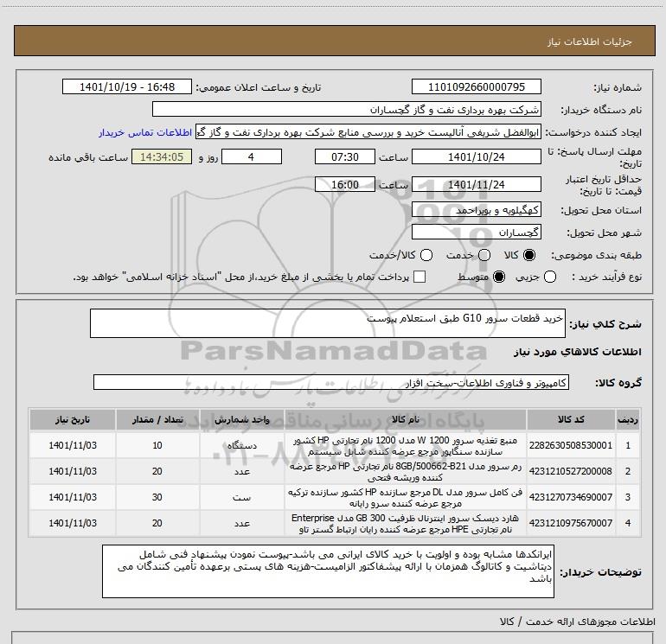This screenshot has width=666, height=644.
Task: Tick the Islamic treasury bonds payment checkbox
Action: pos(419,277)
